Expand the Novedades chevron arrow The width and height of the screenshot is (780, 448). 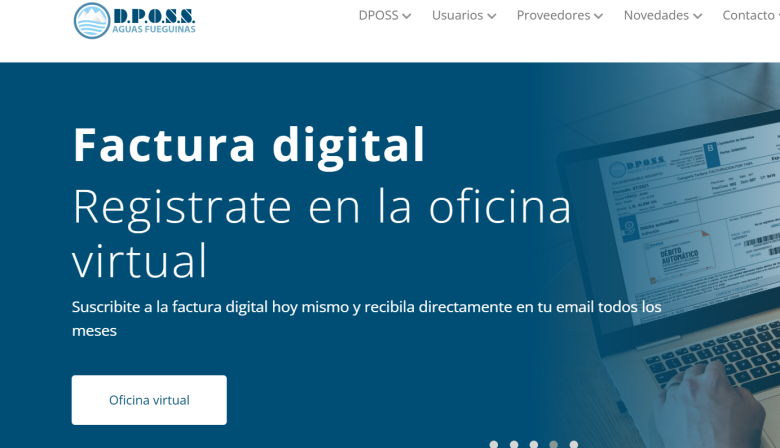697,16
